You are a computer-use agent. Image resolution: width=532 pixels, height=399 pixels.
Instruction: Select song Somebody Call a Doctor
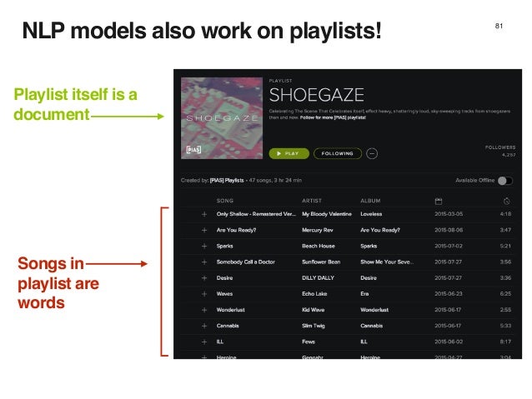pos(246,262)
